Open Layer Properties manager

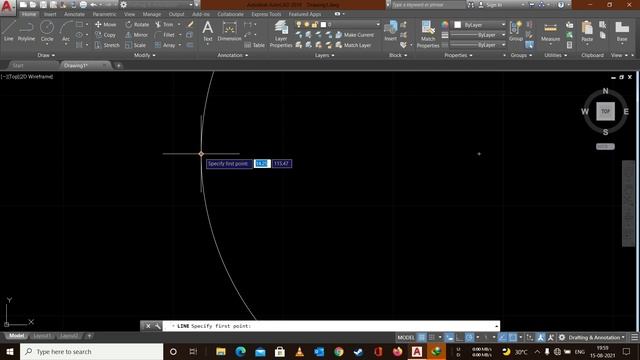tap(281, 33)
